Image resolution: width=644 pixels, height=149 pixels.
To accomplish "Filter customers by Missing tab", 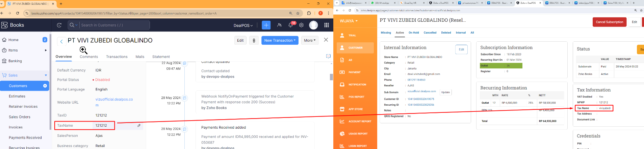I will [x=386, y=33].
